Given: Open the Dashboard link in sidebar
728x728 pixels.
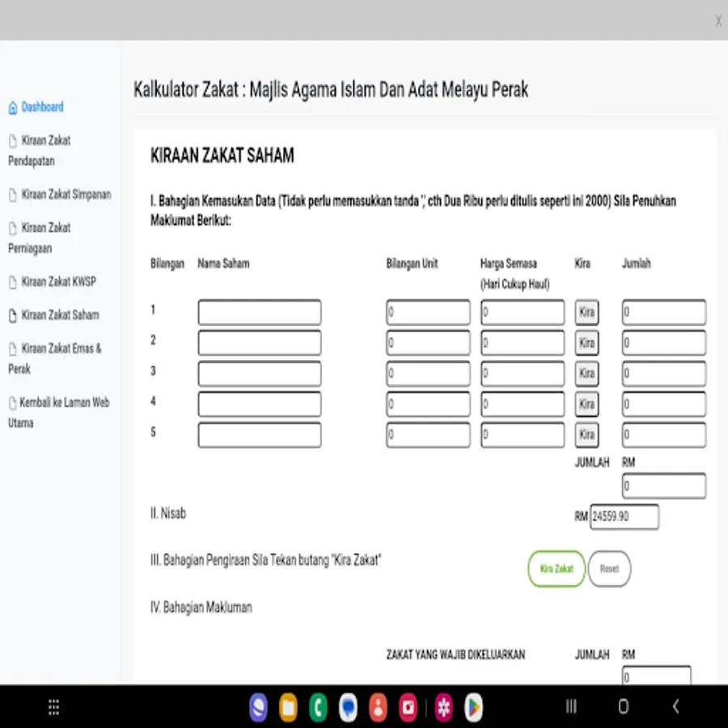Looking at the screenshot, I should coord(36,108).
